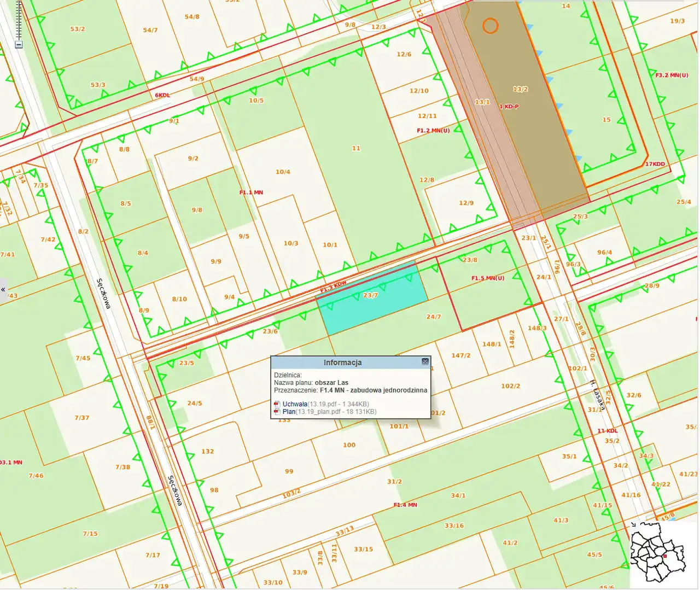The image size is (700, 590).
Task: Click parcel label 132
Action: [x=208, y=452]
